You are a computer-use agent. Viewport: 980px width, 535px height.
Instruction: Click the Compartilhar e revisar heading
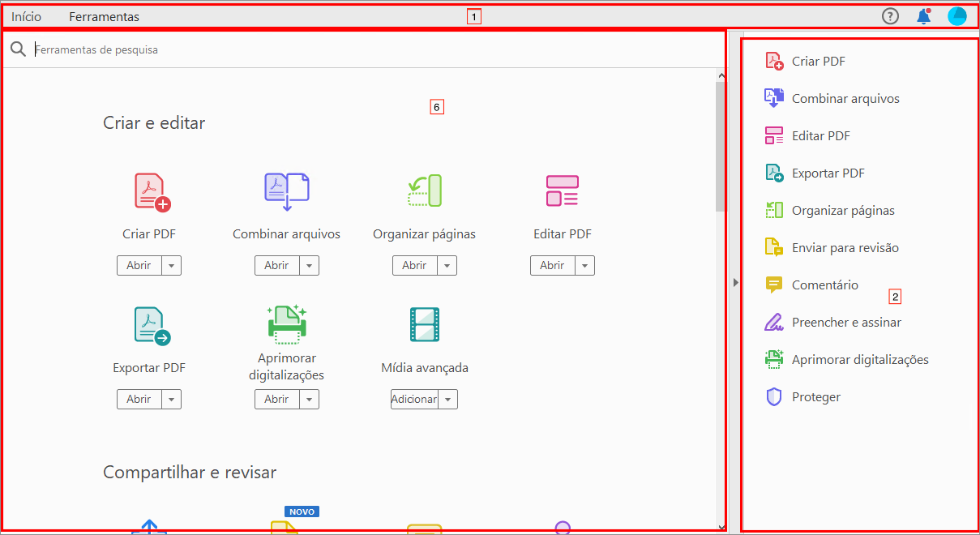click(x=190, y=472)
